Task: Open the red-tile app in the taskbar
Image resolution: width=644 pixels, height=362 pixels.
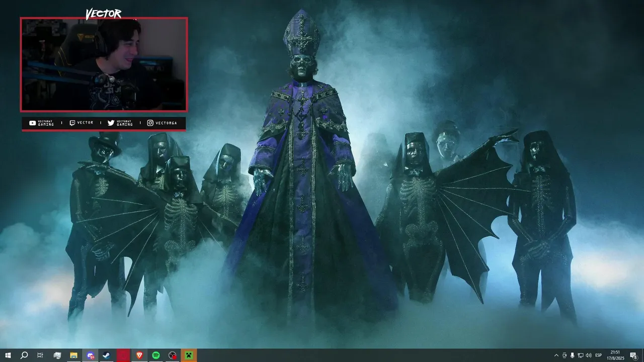Action: point(123,355)
